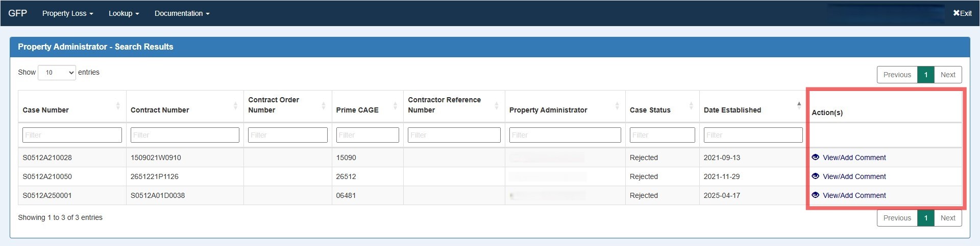Image resolution: width=980 pixels, height=246 pixels.
Task: Open the Documentation menu
Action: [x=182, y=13]
